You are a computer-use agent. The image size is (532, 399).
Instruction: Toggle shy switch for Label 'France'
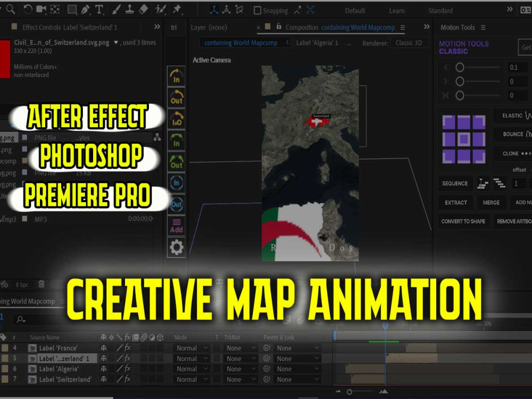(104, 348)
